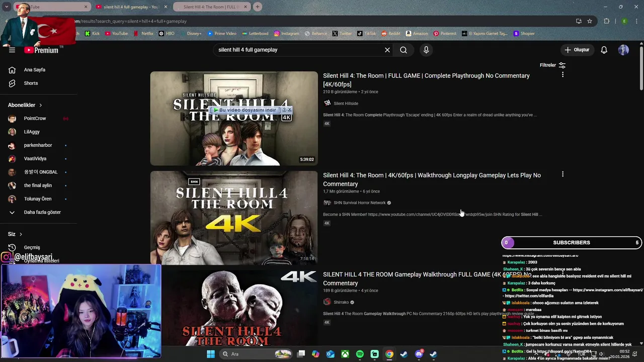Screen dimensions: 644x362
Task: Open Task View on the taskbar
Action: pos(301,354)
